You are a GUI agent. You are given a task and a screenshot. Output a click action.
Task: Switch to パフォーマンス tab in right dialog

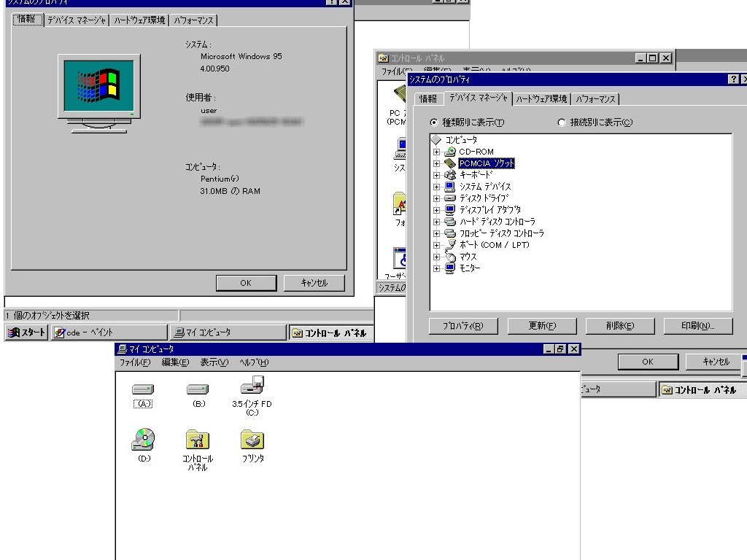coord(595,99)
